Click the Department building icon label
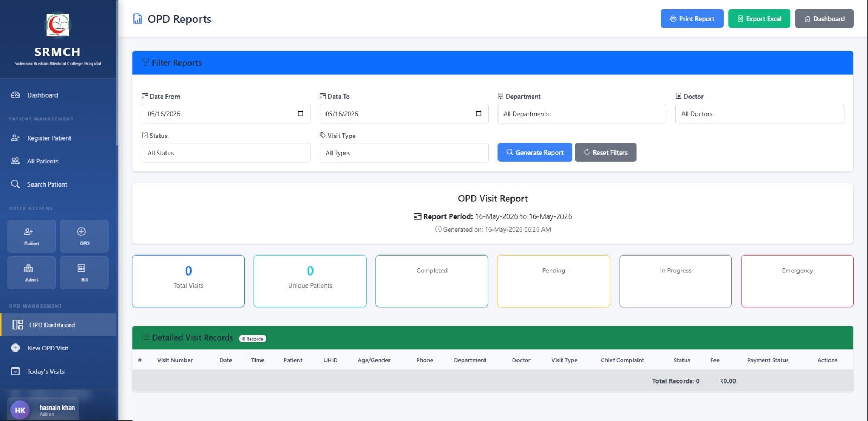 point(501,96)
